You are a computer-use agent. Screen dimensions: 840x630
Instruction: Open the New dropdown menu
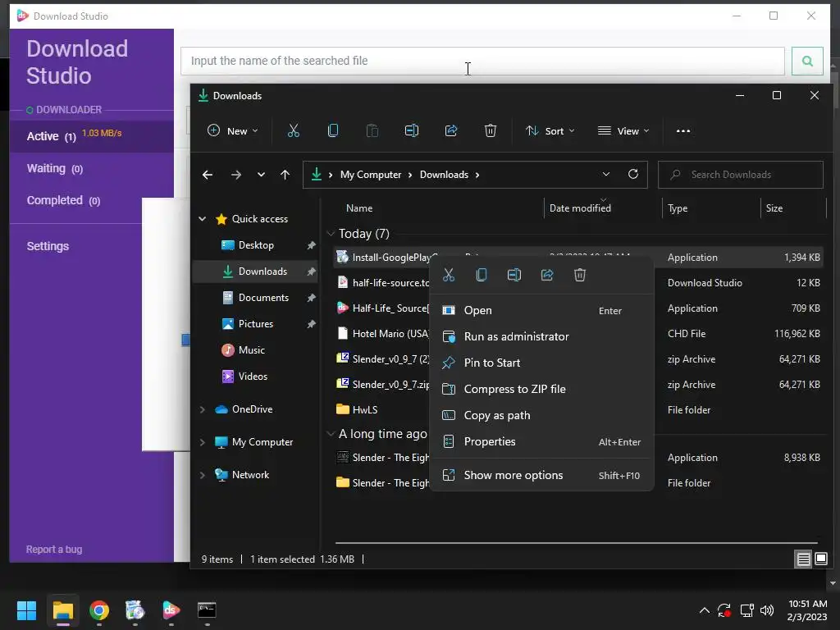pyautogui.click(x=233, y=130)
